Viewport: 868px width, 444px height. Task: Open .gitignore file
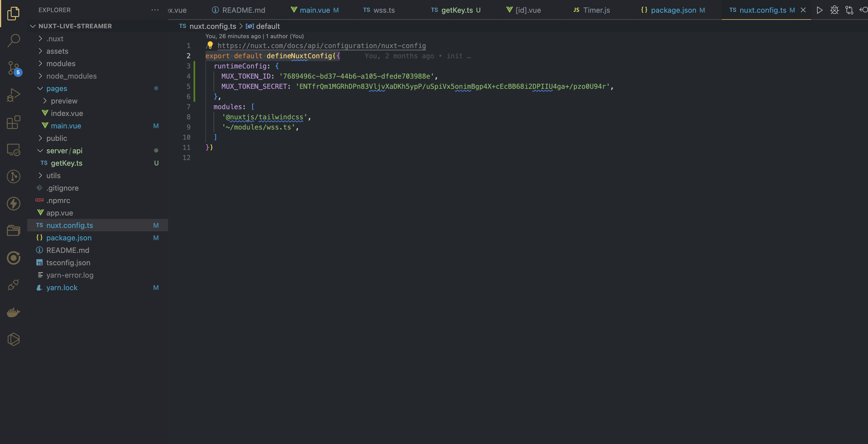click(x=97, y=188)
